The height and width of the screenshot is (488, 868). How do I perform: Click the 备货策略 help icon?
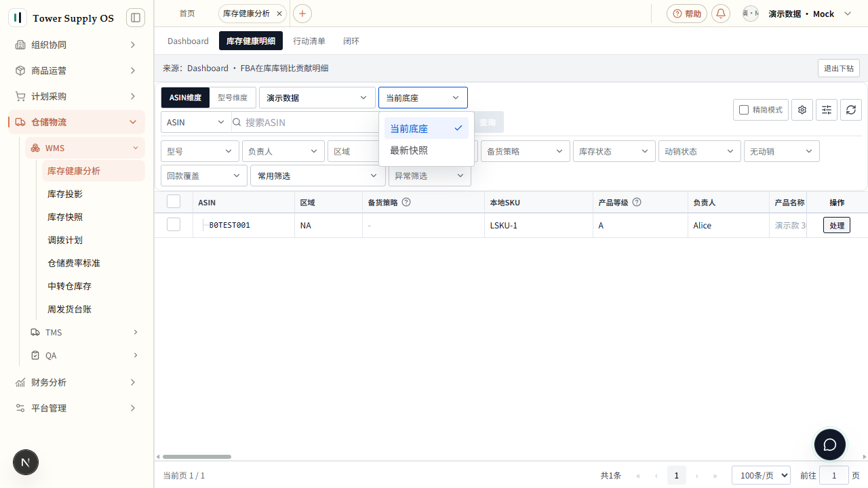click(x=406, y=202)
